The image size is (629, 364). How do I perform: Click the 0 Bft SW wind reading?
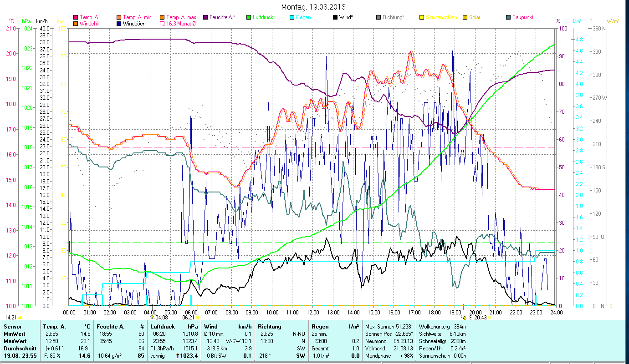pos(218,356)
